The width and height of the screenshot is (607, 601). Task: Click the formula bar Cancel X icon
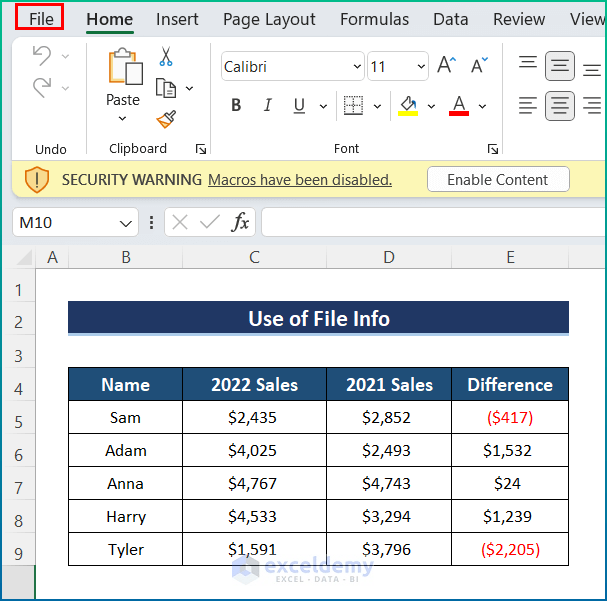180,223
